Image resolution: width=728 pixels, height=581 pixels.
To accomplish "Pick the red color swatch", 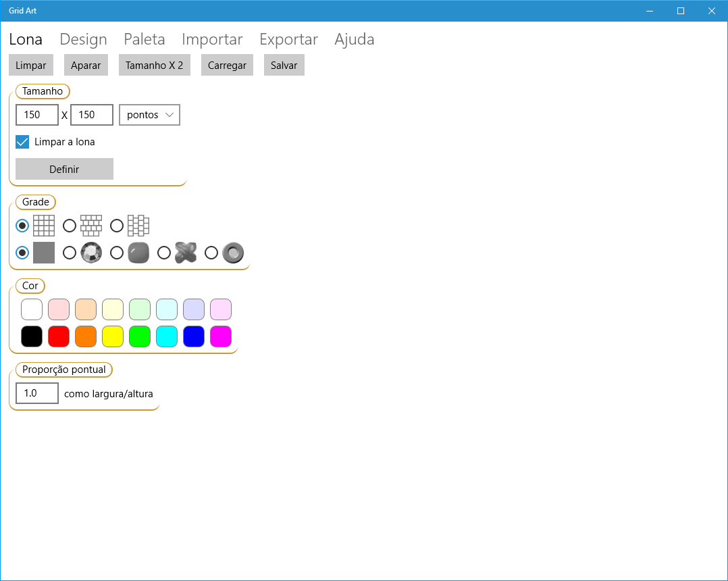I will [x=59, y=336].
